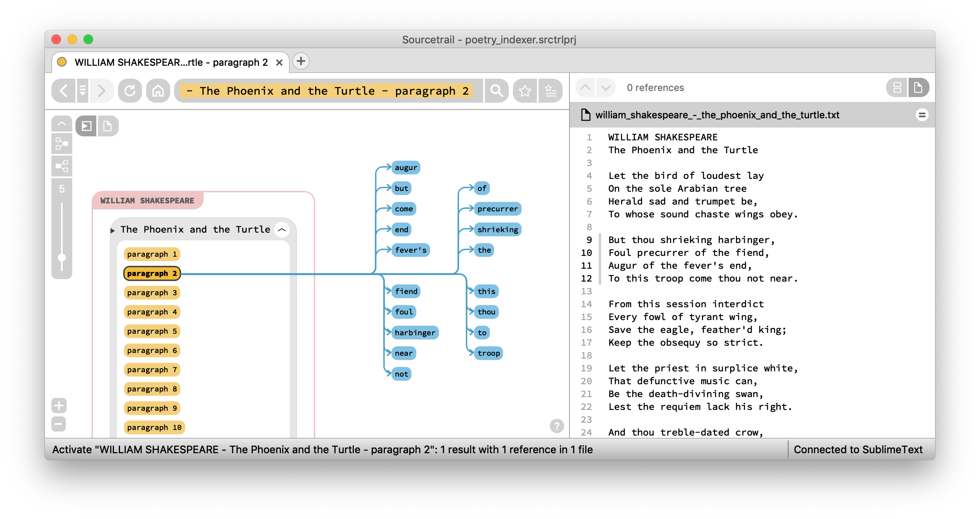This screenshot has height=519, width=980.
Task: Click the refresh icon
Action: (x=130, y=91)
